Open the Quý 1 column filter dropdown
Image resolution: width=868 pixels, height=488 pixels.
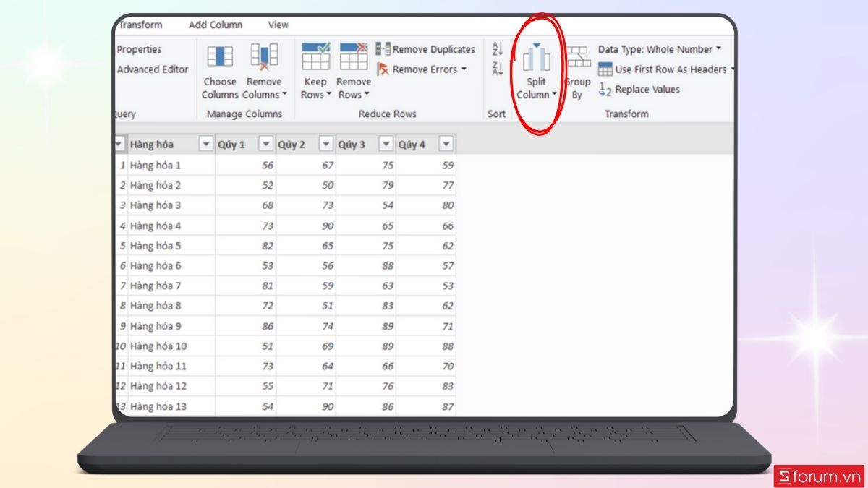266,144
